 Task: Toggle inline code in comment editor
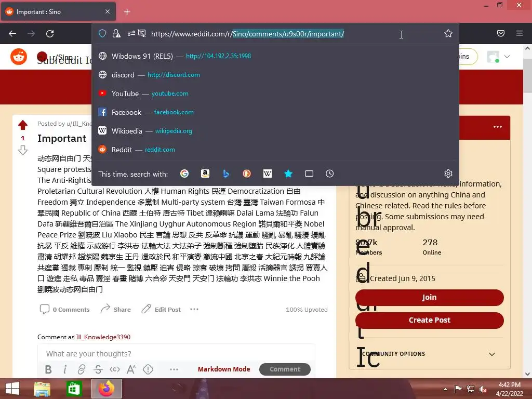(115, 369)
